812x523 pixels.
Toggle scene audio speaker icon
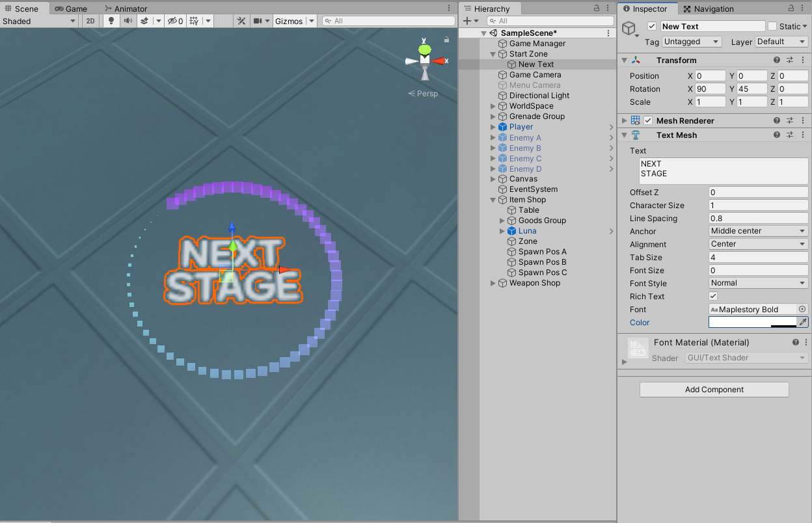coord(128,21)
